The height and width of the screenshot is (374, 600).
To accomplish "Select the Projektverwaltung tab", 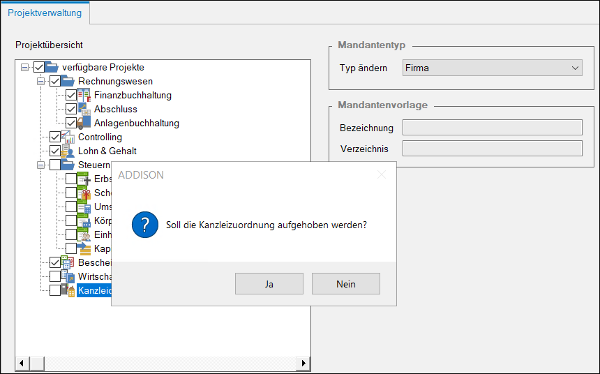I will tap(44, 13).
